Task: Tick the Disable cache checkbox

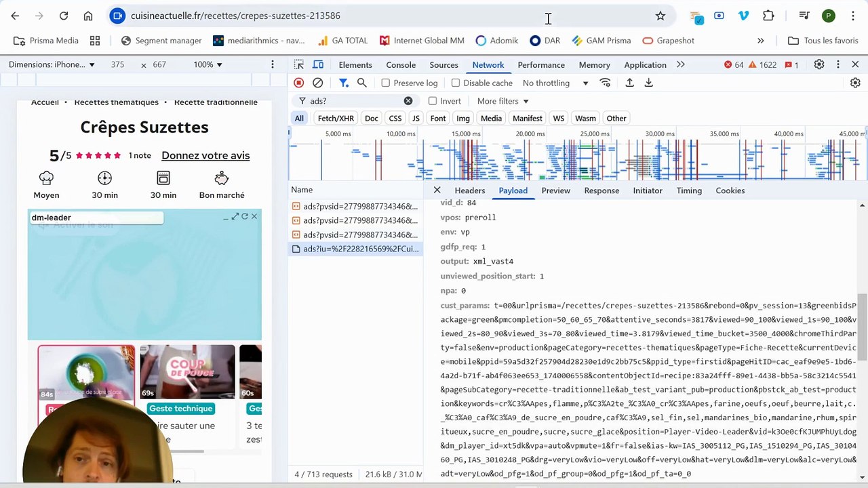Action: pos(456,83)
